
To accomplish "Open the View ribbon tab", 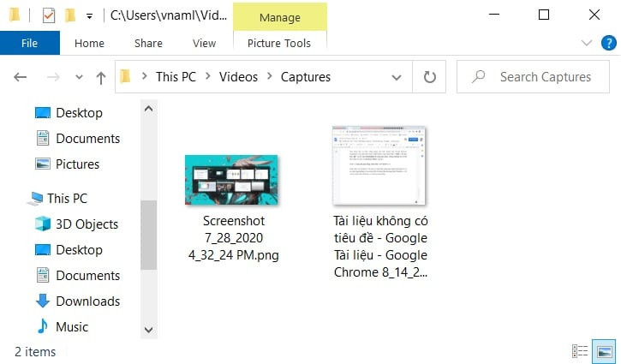I will 204,43.
